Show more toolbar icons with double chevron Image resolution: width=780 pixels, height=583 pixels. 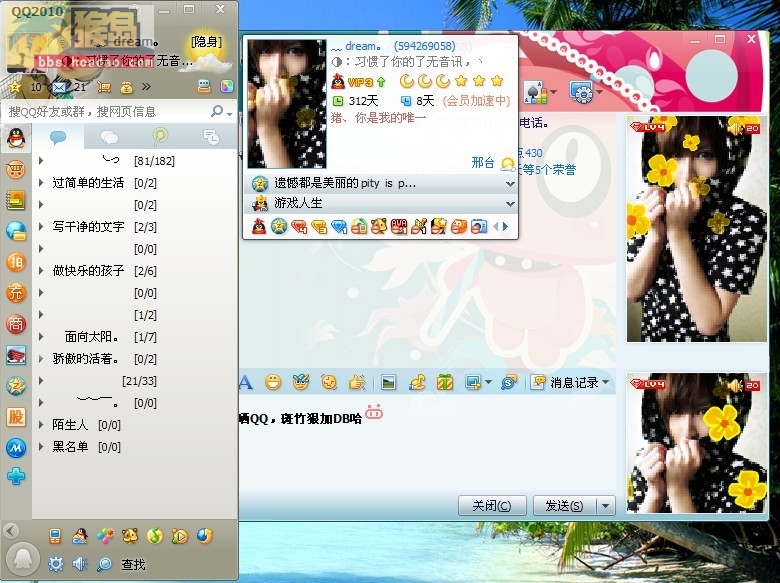(146, 87)
